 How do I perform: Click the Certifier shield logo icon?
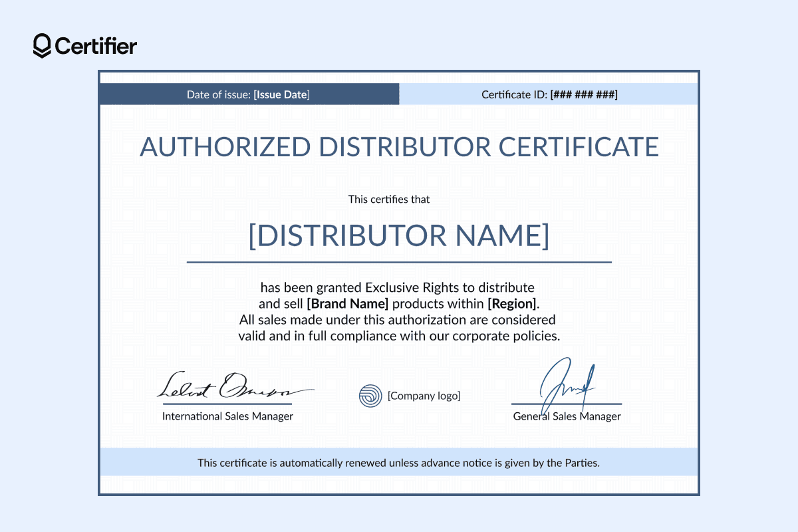click(42, 46)
